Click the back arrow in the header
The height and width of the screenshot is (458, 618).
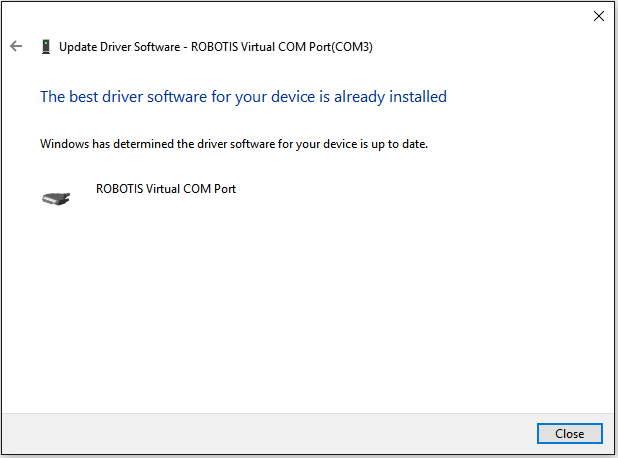click(16, 46)
